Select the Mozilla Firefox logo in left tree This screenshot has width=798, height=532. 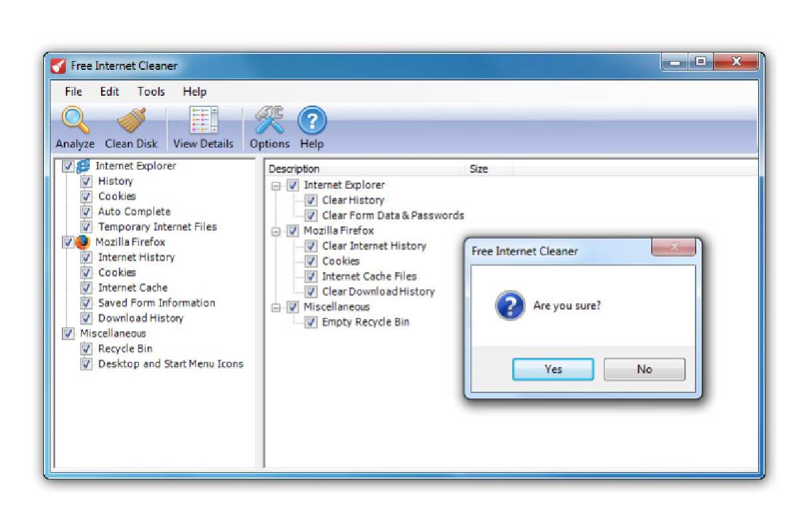tap(83, 242)
